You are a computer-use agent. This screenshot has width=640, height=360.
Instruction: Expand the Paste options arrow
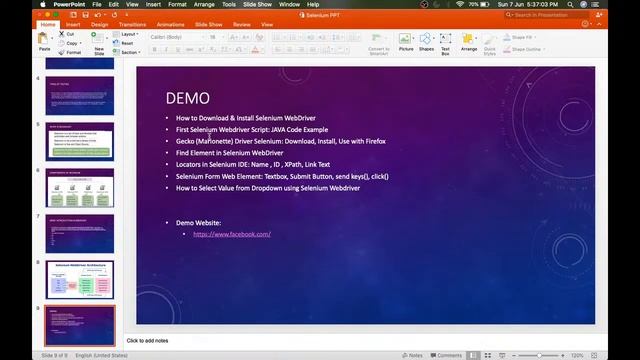coord(52,38)
